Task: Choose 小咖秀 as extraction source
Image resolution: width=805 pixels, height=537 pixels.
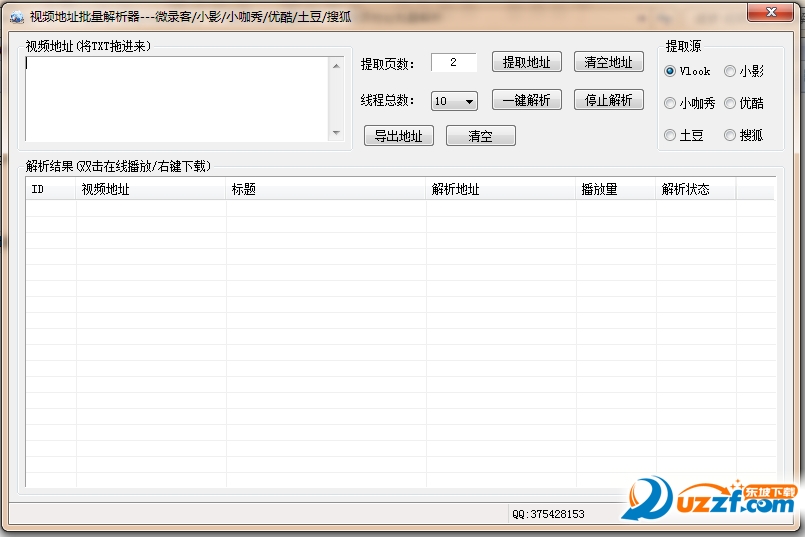Action: (670, 103)
